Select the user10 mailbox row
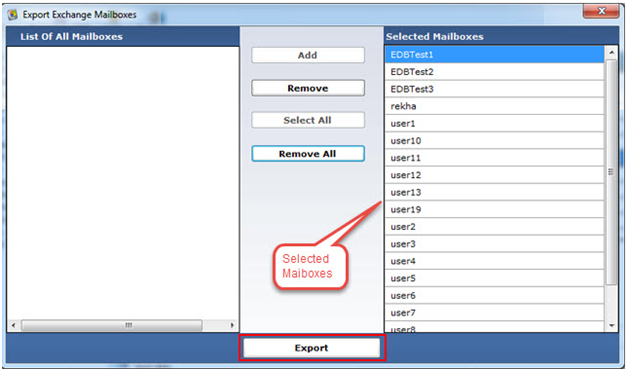This screenshot has width=628, height=371. click(x=494, y=141)
